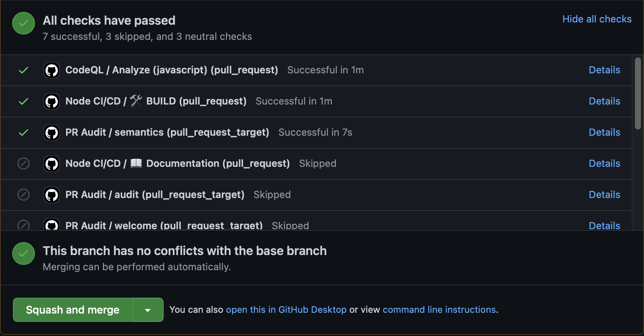This screenshot has width=644, height=336.
Task: Click the green checkmark beside CodeQL Analyze
Action: click(24, 70)
